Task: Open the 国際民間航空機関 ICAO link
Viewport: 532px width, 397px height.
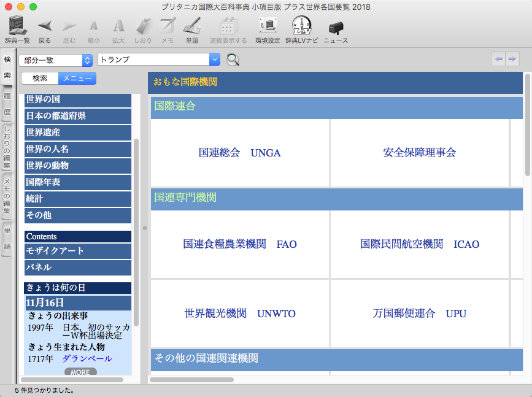Action: [x=419, y=244]
